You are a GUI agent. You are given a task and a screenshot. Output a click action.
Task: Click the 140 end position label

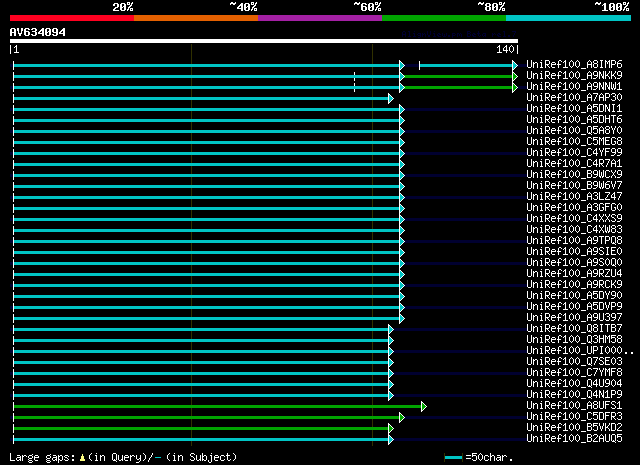tap(505, 49)
